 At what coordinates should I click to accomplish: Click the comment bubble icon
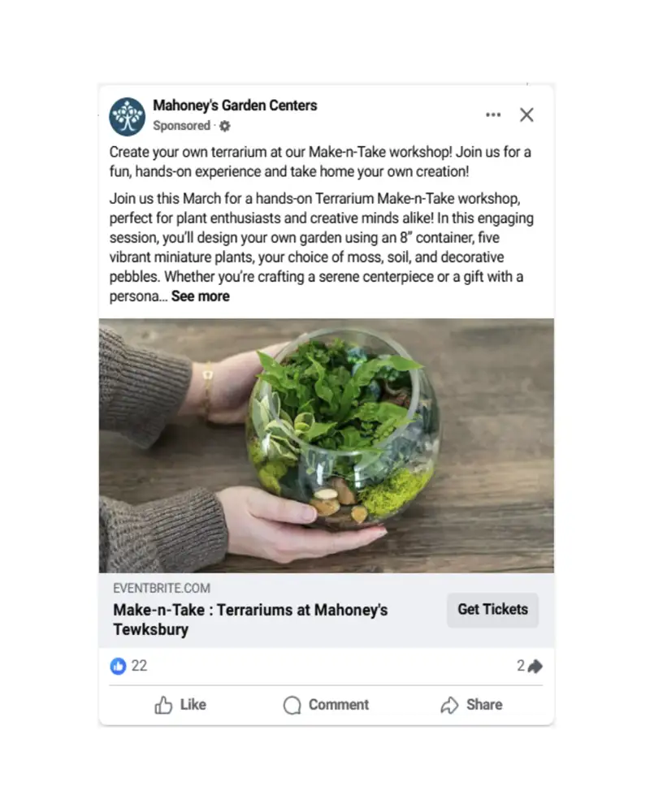[x=292, y=705]
